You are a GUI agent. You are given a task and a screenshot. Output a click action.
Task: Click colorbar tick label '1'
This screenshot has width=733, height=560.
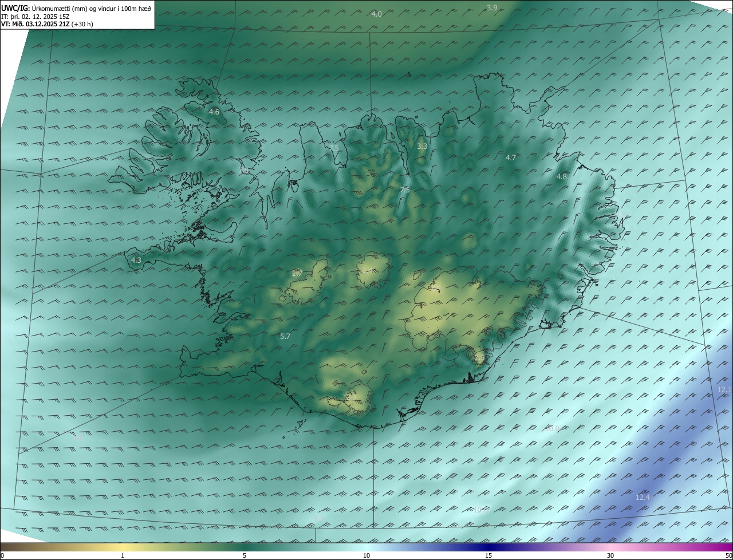(123, 555)
